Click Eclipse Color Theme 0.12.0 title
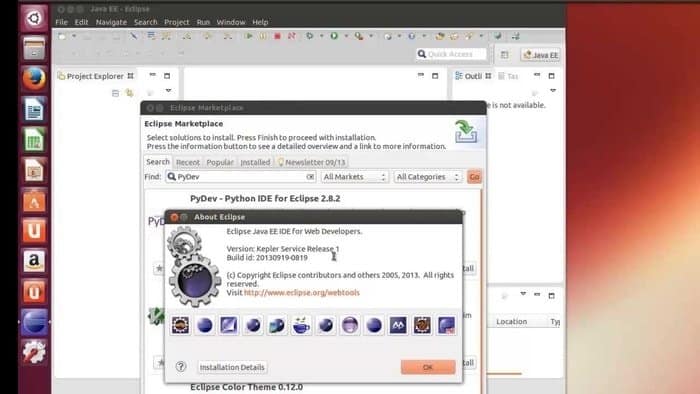The height and width of the screenshot is (394, 700). [246, 387]
